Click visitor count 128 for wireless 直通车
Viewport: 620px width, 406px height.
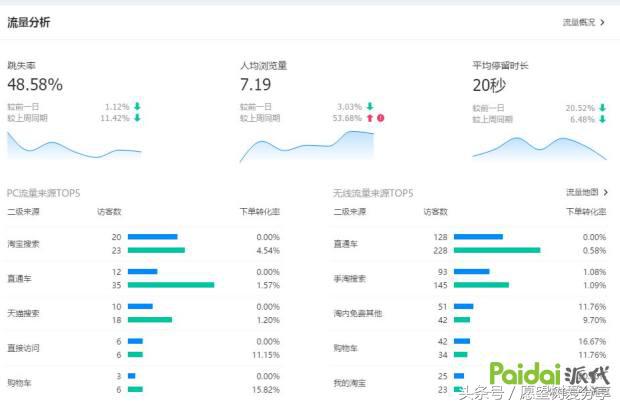coord(440,237)
